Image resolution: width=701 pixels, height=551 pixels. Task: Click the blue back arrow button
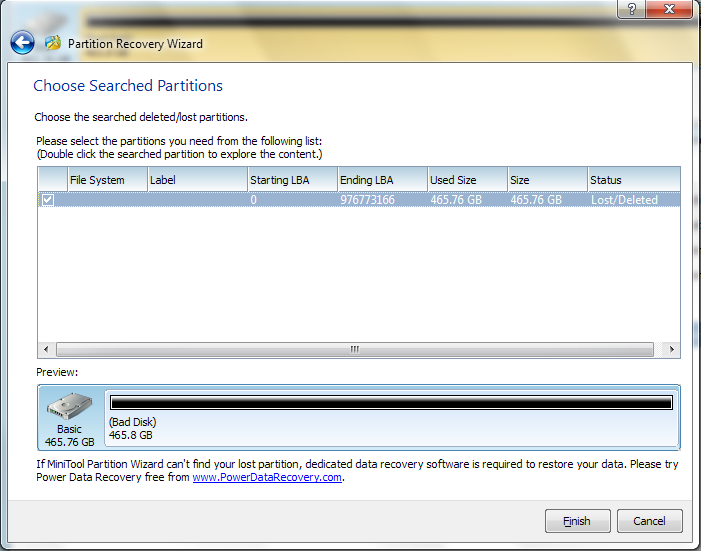[22, 43]
